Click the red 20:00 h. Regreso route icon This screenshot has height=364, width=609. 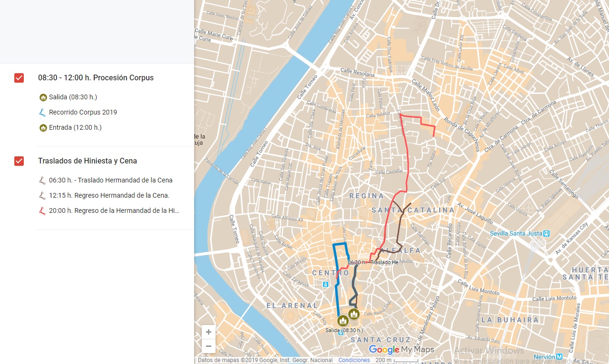[43, 211]
